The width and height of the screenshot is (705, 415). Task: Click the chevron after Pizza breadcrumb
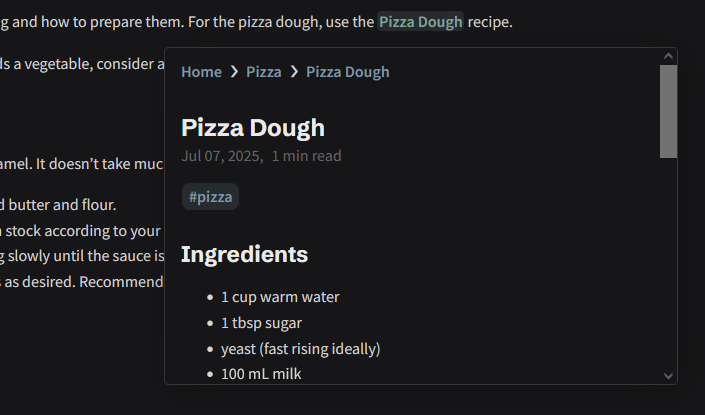[x=294, y=72]
